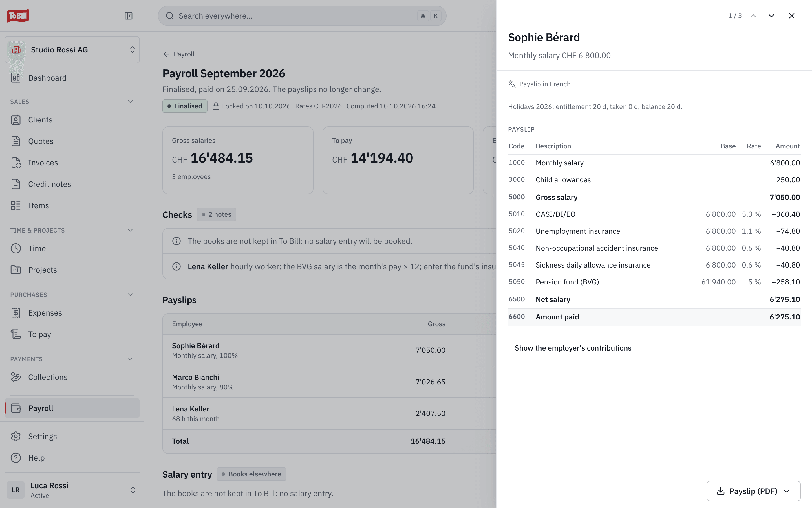Go to the next payslip with down chevron
The image size is (812, 508).
coord(771,16)
